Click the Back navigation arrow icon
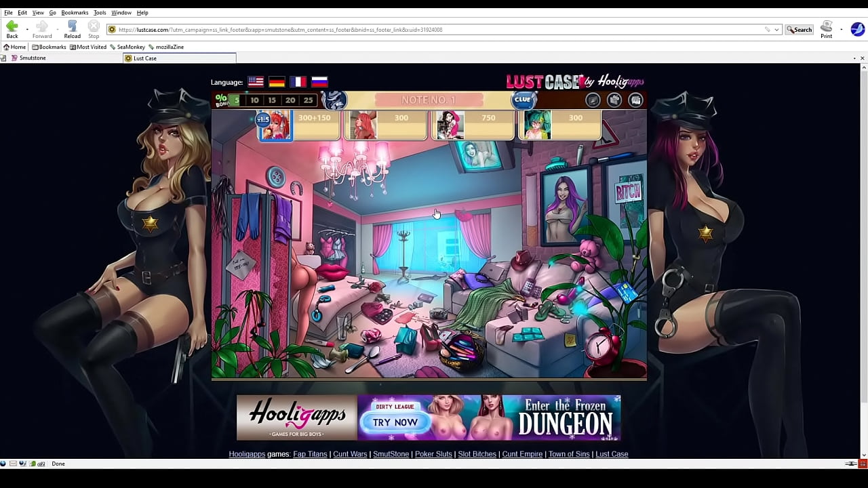The height and width of the screenshot is (488, 868). tap(11, 26)
